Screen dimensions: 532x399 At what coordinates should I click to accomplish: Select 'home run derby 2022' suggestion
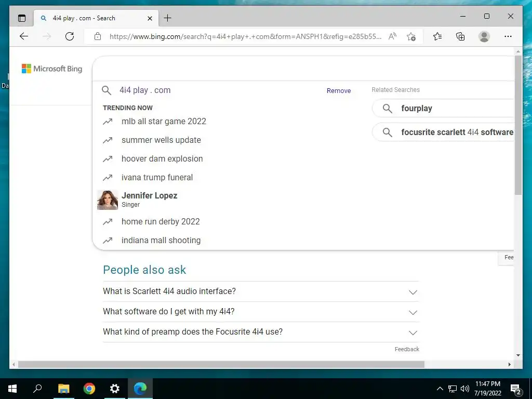click(x=161, y=221)
